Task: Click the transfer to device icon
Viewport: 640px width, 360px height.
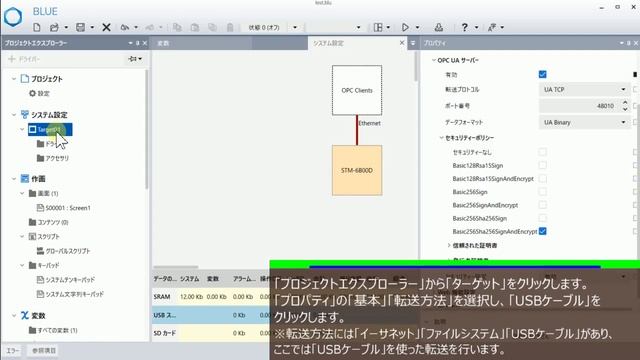Action: click(x=439, y=27)
